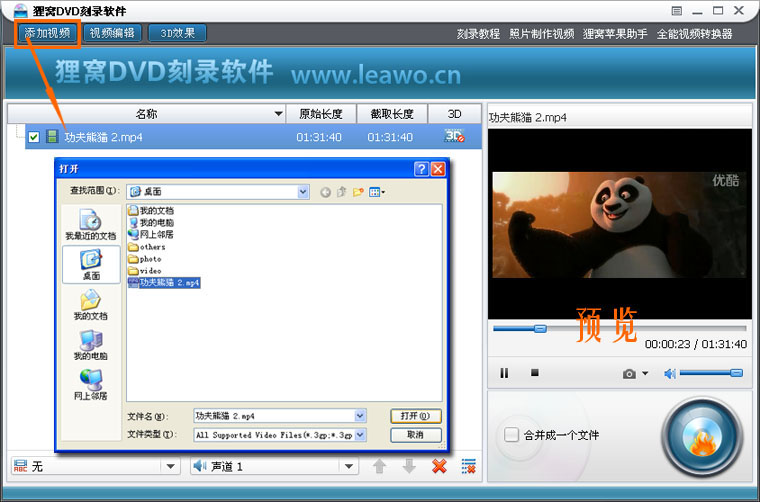Viewport: 760px width, 502px height.
Task: Create a new folder in dialog
Action: (x=358, y=192)
